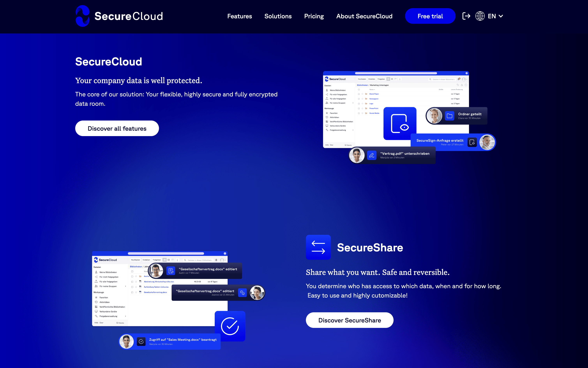Open the Features menu
Viewport: 588px width, 368px height.
240,16
